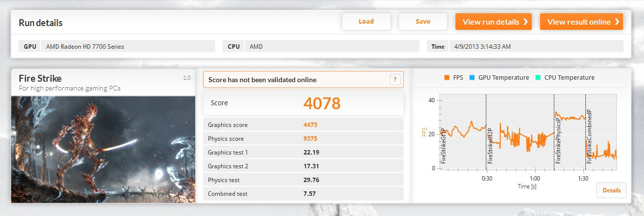Image resolution: width=644 pixels, height=216 pixels.
Task: Toggle the CPU Temperature legend swatch
Action: 538,78
